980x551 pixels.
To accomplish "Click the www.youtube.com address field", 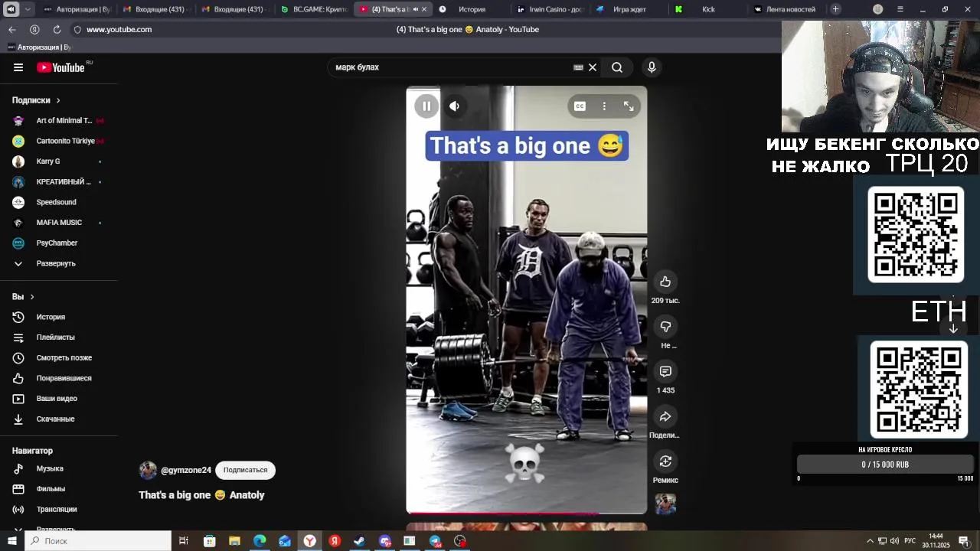I will tap(119, 29).
